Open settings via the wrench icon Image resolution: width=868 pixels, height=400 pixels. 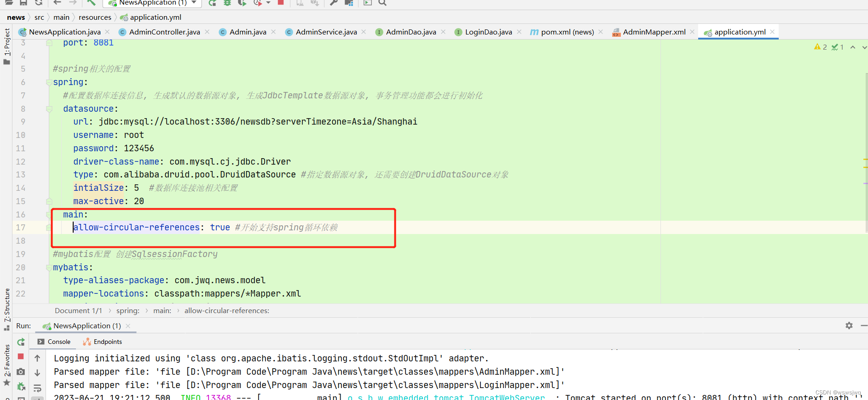coord(334,3)
